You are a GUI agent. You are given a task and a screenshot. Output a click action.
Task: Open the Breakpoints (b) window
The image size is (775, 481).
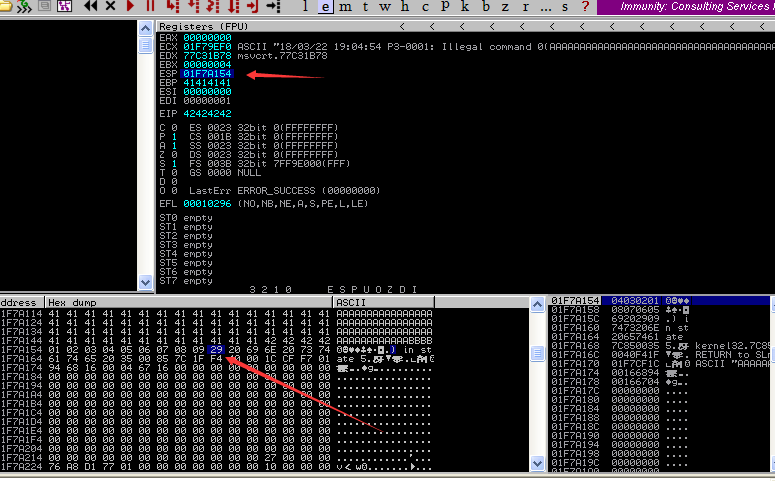486,6
